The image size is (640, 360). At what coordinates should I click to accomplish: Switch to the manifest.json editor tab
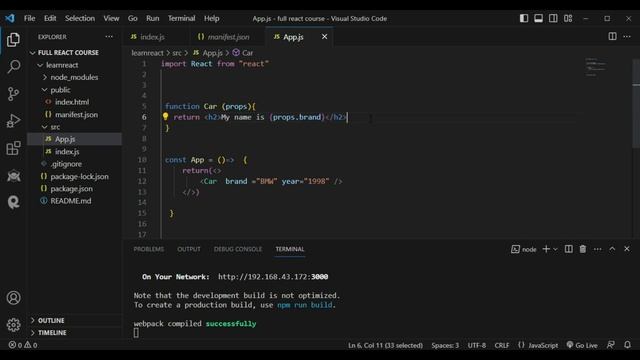click(x=228, y=37)
